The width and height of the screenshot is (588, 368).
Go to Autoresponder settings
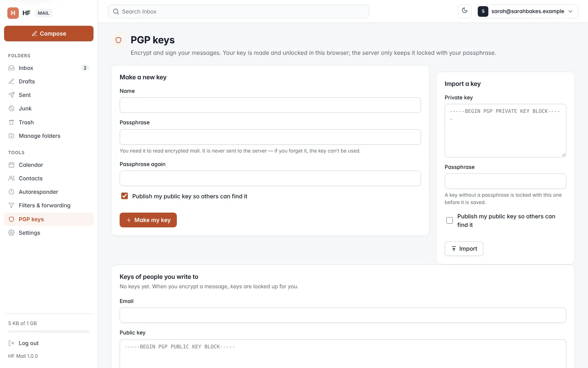[x=49, y=192]
